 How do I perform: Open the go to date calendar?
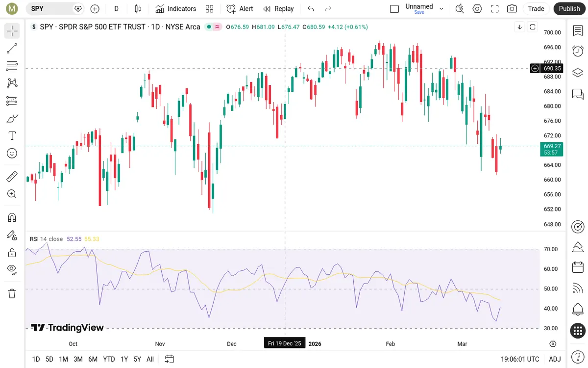pos(170,359)
